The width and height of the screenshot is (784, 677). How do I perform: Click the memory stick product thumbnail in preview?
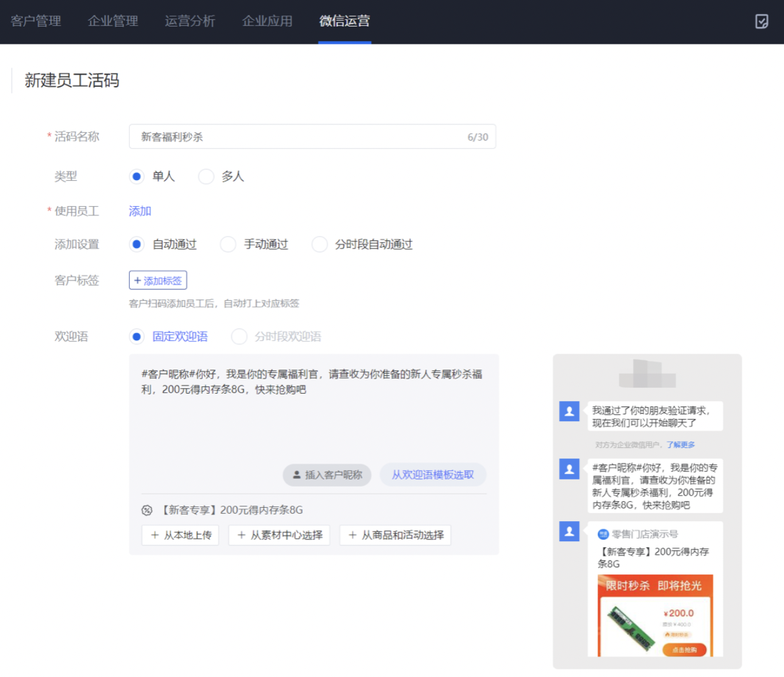631,627
